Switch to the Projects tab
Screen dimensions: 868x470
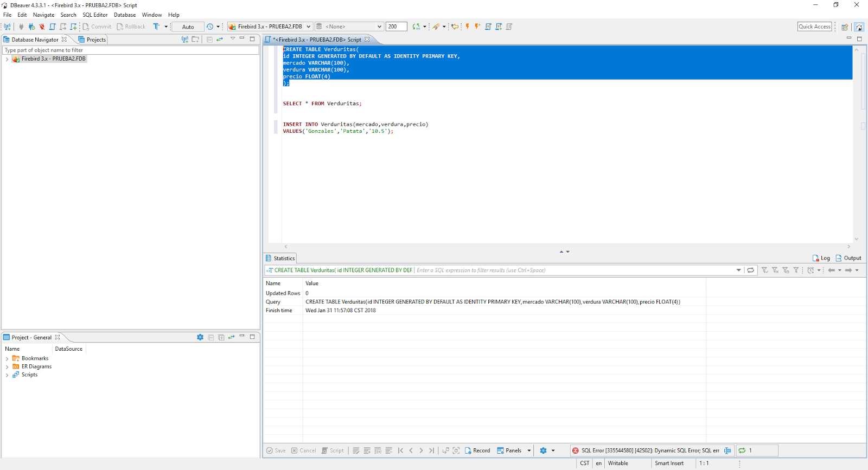(x=92, y=40)
